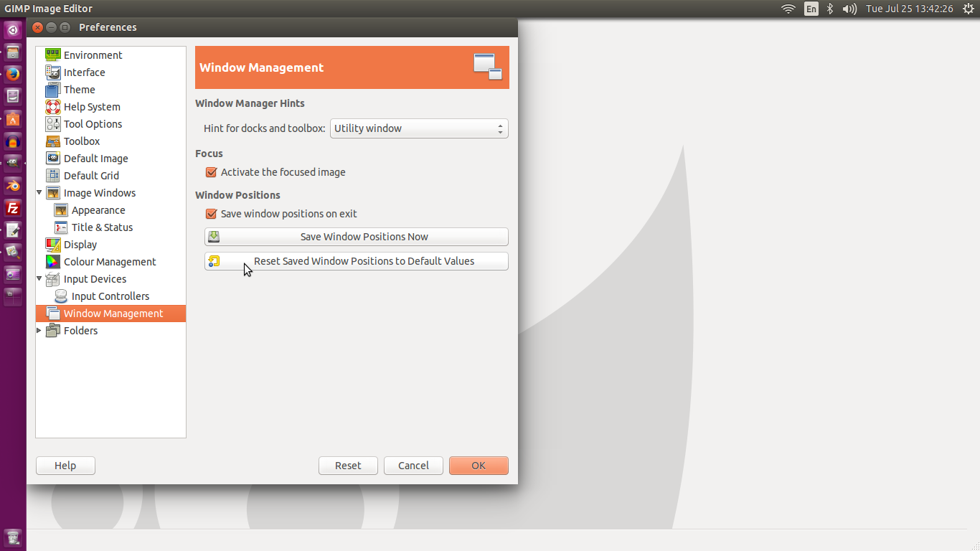Switch to GIMP via the dock icon

click(13, 164)
